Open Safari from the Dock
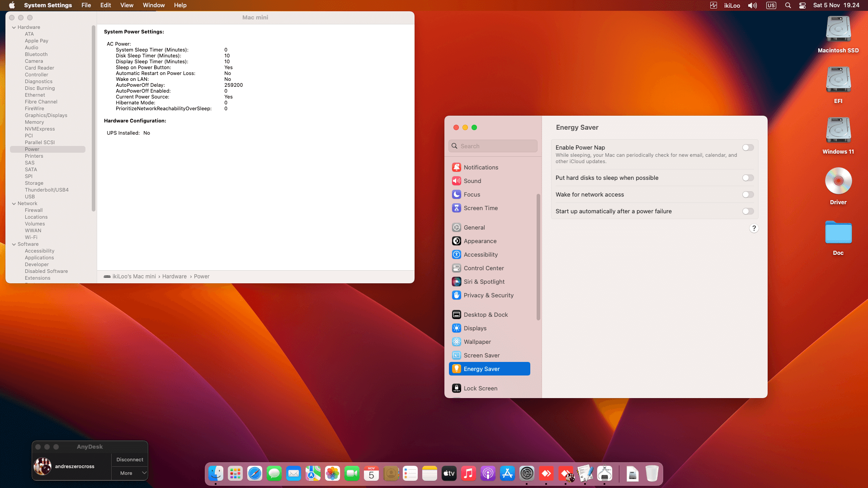The image size is (868, 488). click(x=255, y=473)
